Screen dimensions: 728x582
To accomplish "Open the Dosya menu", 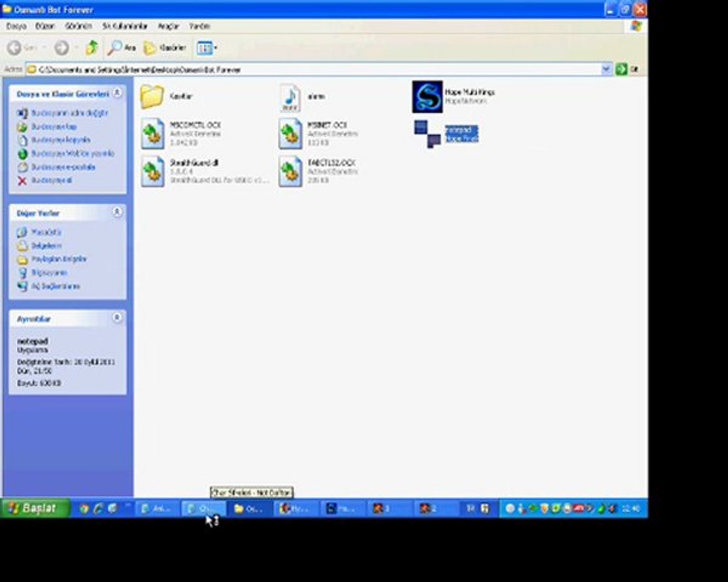I will coord(16,26).
